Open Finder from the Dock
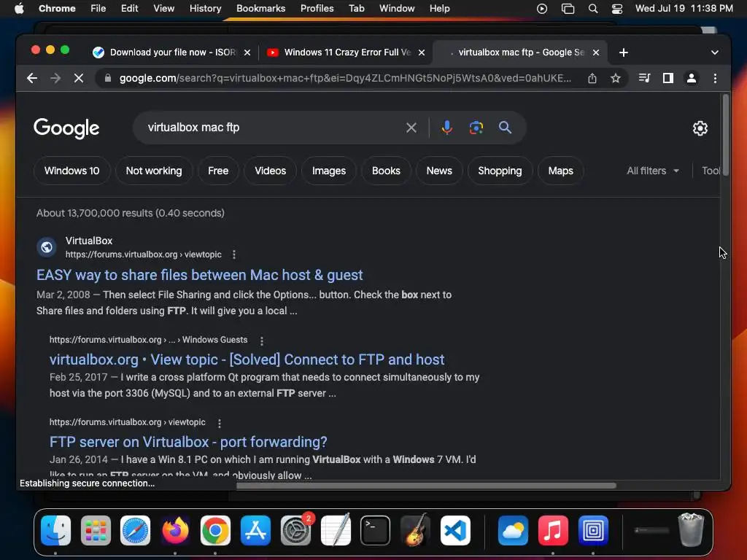The height and width of the screenshot is (560, 747). [55, 531]
